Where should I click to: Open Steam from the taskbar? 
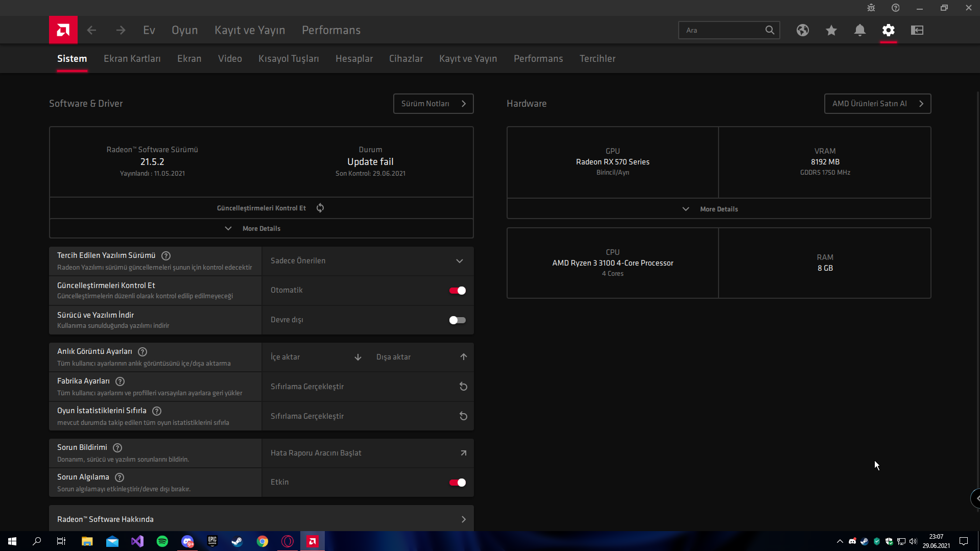(x=237, y=541)
